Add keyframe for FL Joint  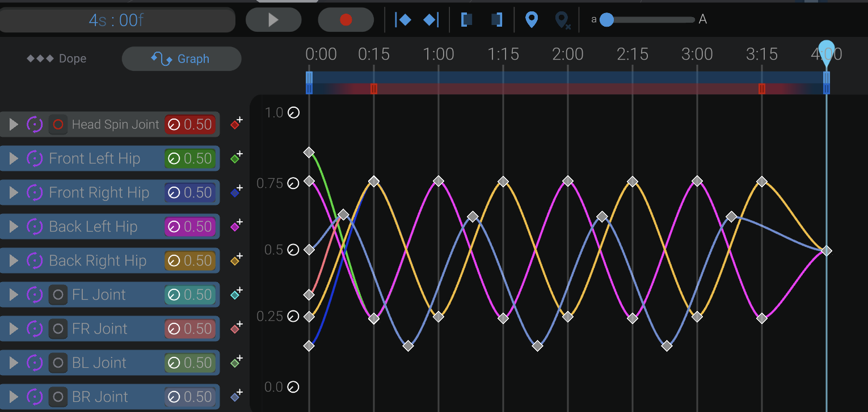point(237,294)
